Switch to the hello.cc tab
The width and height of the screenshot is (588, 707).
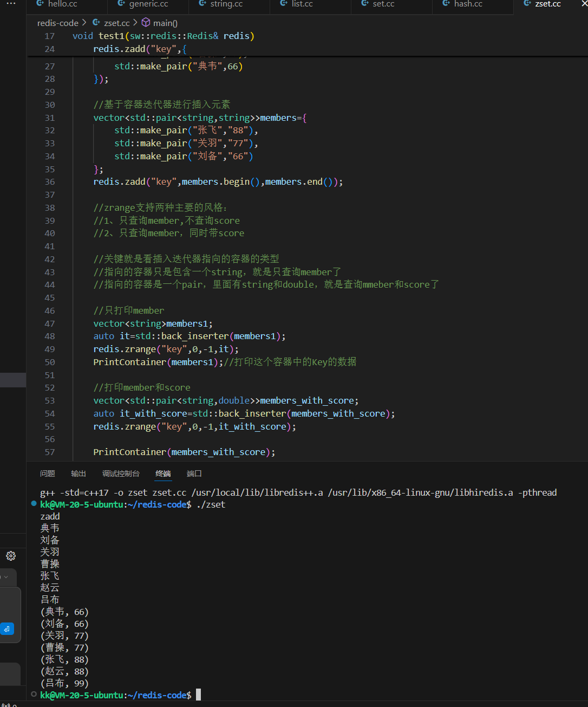[x=63, y=4]
